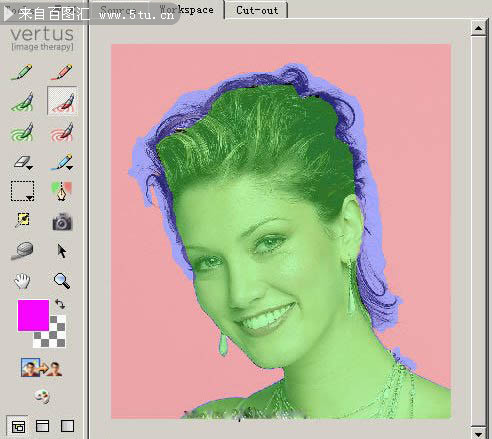The width and height of the screenshot is (492, 439).
Task: Click the before-and-after portrait preview icon
Action: click(42, 368)
